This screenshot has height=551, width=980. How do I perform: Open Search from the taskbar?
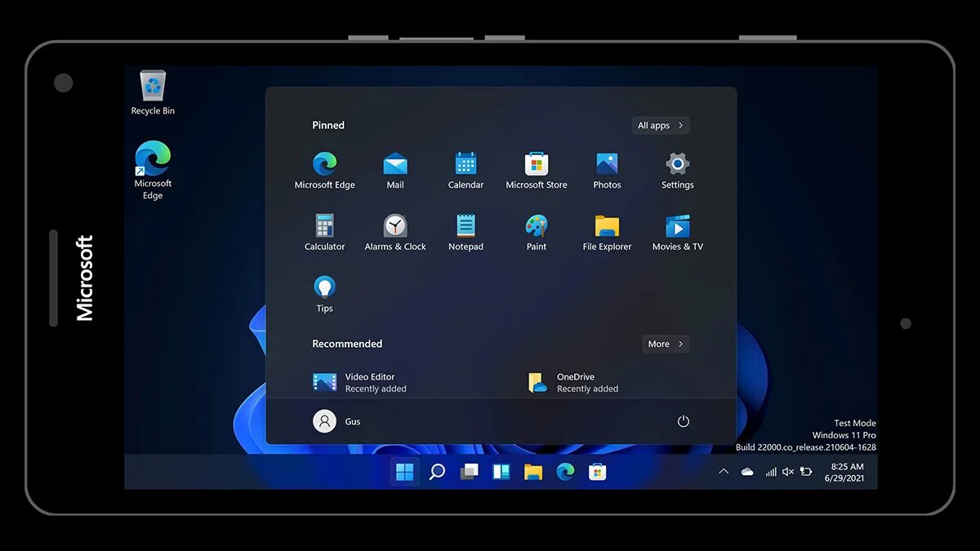click(437, 472)
